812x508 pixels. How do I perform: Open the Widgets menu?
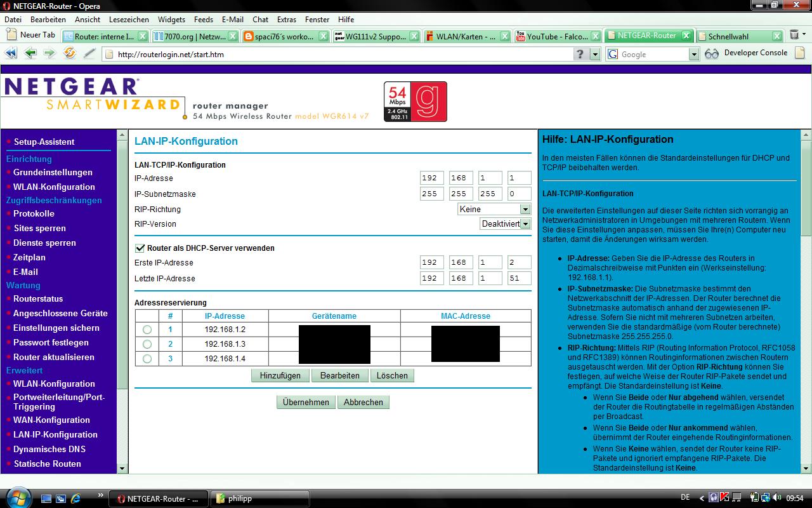[171, 20]
